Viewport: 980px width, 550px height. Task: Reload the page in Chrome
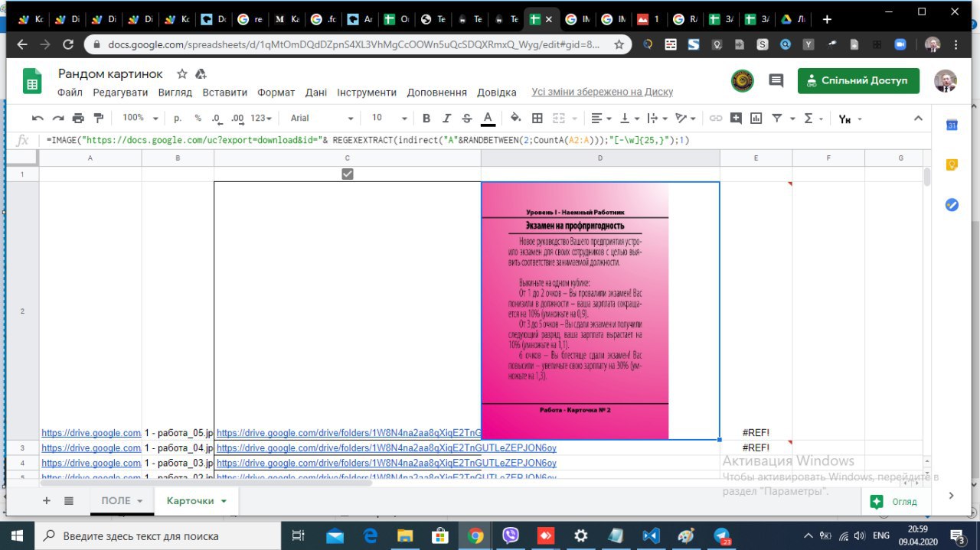68,45
